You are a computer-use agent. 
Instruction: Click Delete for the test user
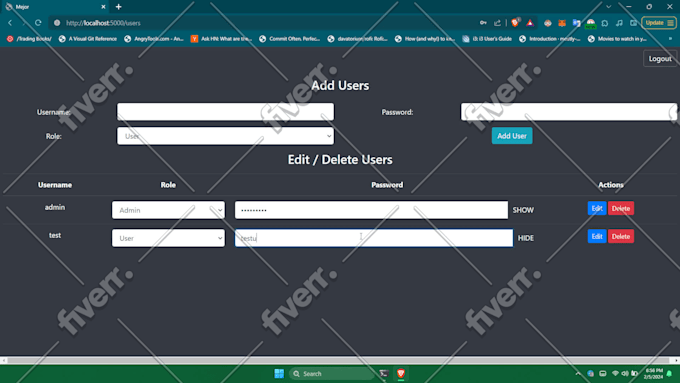pos(621,236)
